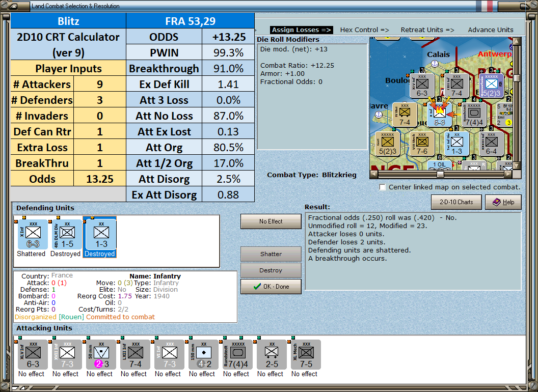Select XVII Inf 7-3 attacking unit
The height and width of the screenshot is (392, 538).
(x=67, y=355)
